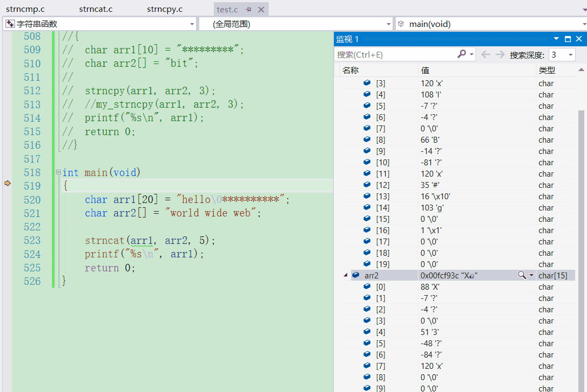Open the arr2 visualizer dropdown arrow
The image size is (587, 392).
531,275
